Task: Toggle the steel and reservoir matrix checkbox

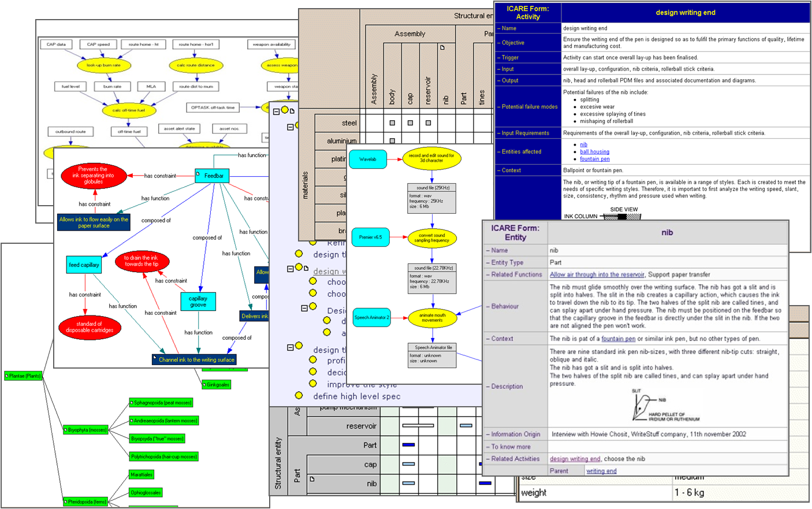Action: pos(428,122)
